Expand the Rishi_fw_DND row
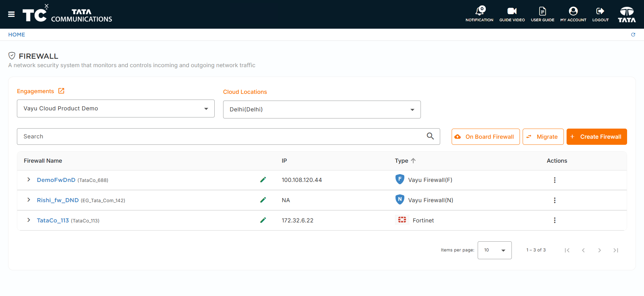The width and height of the screenshot is (644, 296). point(29,200)
